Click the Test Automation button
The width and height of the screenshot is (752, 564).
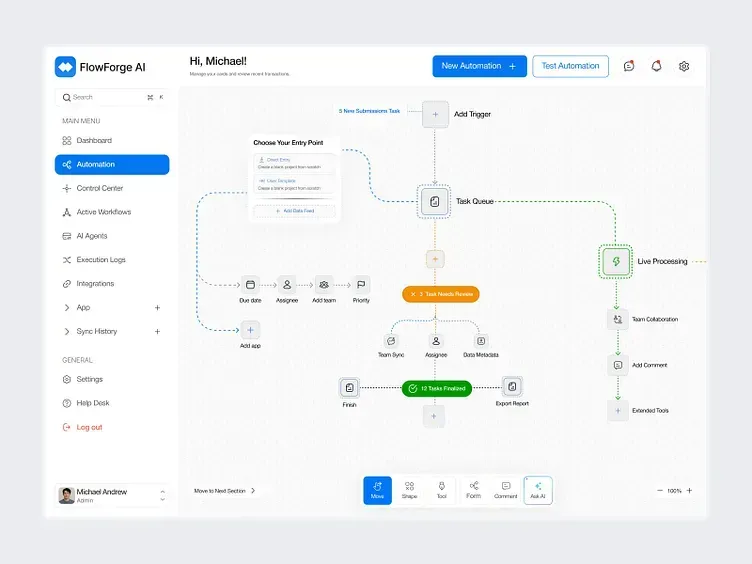pyautogui.click(x=570, y=66)
